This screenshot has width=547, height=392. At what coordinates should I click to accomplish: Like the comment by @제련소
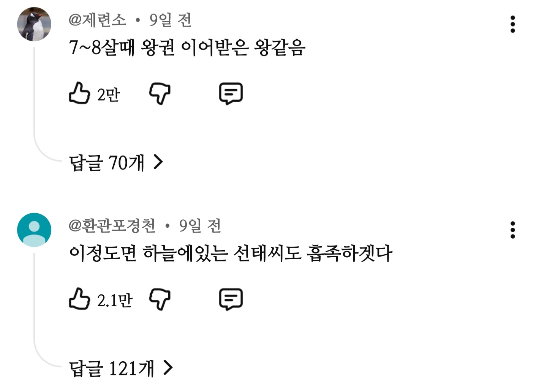(79, 93)
